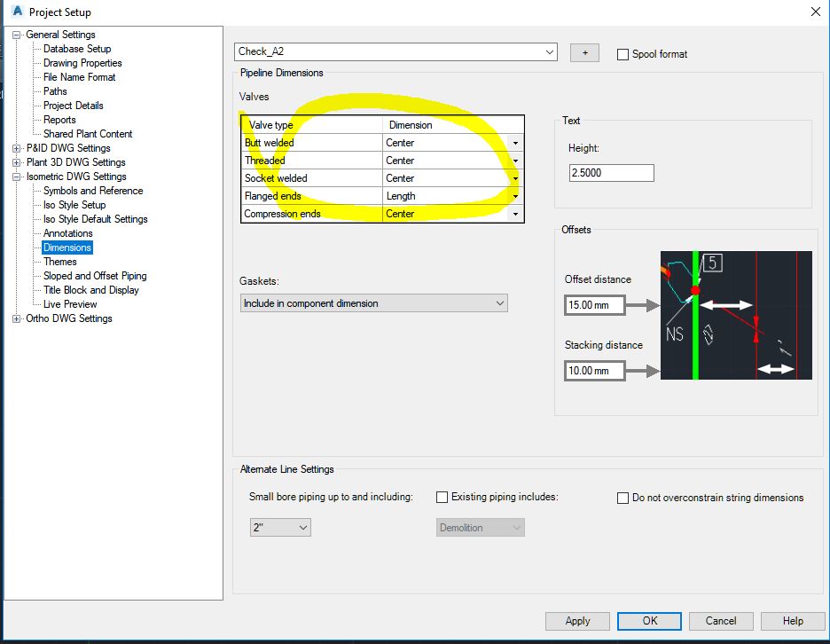Enable the Spool format checkbox
The width and height of the screenshot is (830, 644).
pos(622,54)
